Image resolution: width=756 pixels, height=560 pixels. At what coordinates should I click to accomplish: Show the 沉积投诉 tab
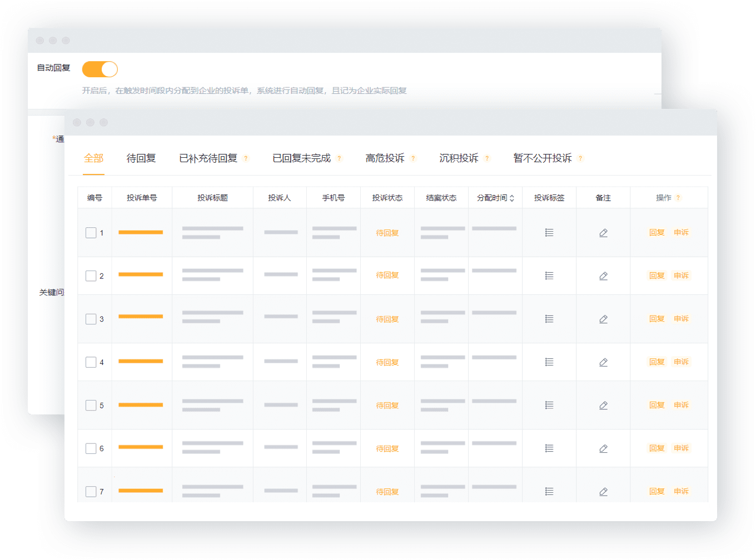coord(459,158)
